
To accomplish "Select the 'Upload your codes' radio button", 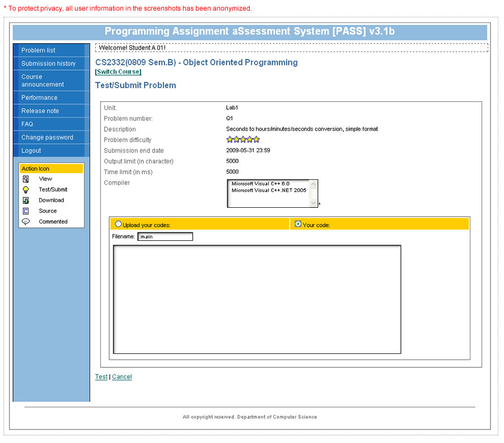I will (118, 224).
